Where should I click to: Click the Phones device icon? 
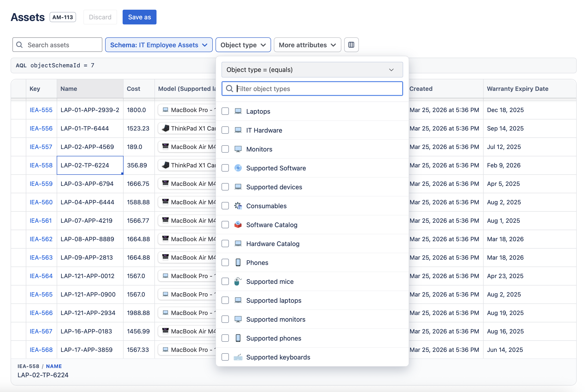[238, 262]
